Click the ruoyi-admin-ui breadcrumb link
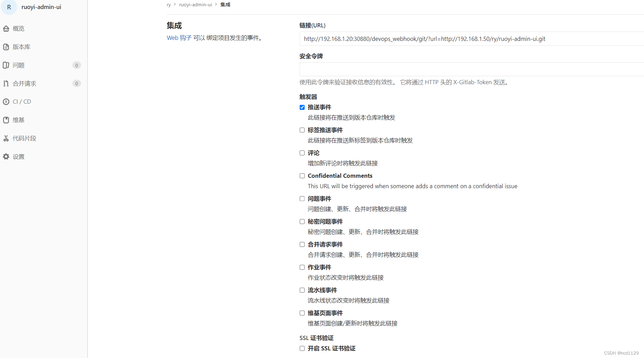 [195, 5]
